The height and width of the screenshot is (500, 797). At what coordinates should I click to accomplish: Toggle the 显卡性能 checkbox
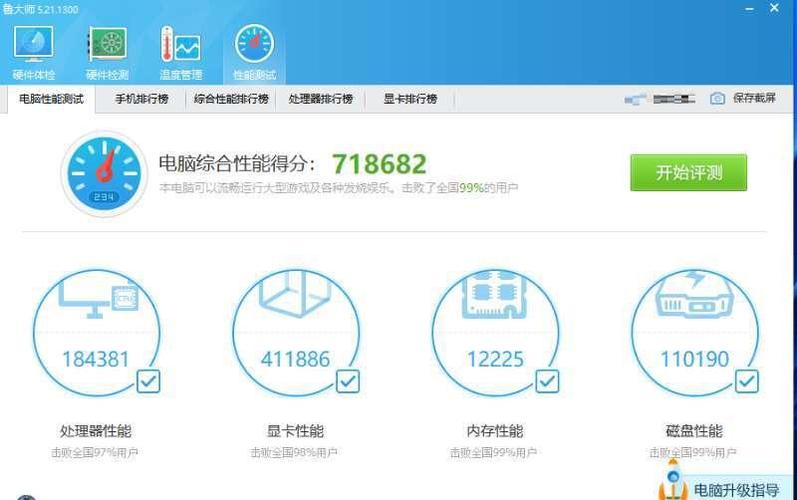[x=348, y=381]
